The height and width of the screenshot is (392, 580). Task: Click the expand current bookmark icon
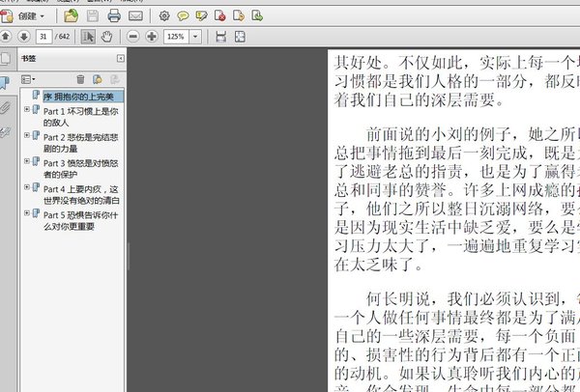click(115, 79)
